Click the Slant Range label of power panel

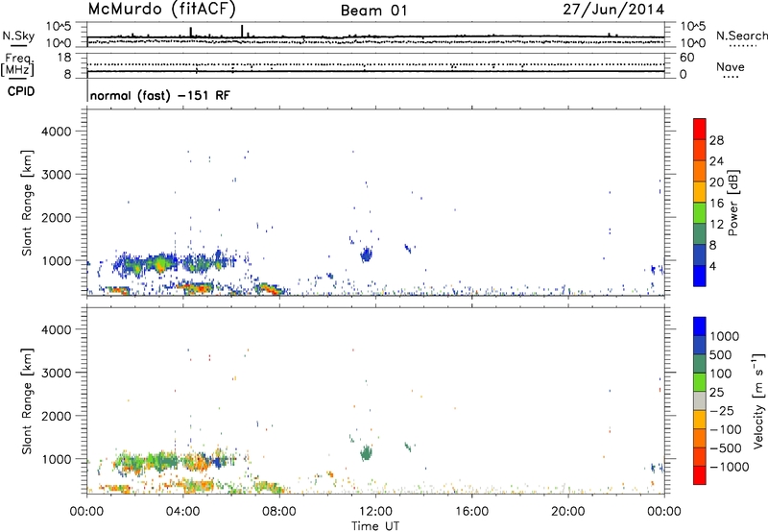point(27,203)
